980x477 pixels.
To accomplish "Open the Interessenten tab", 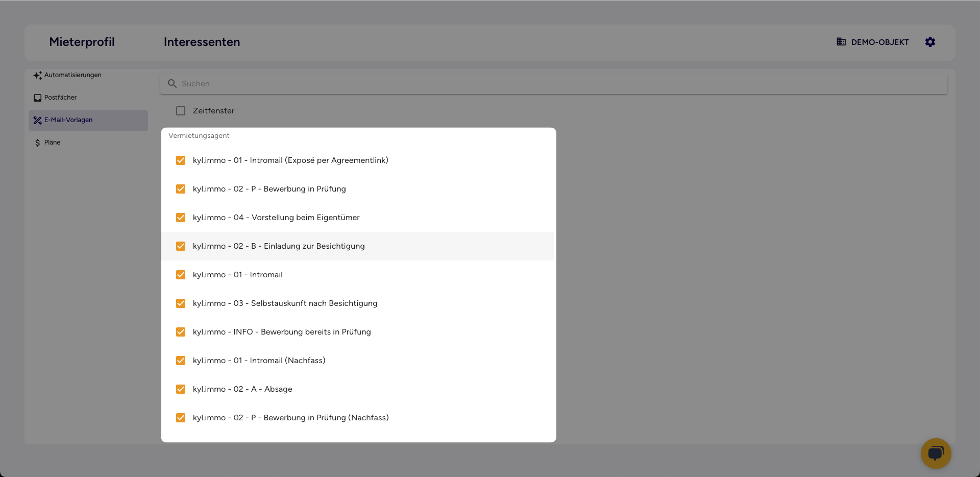I will pyautogui.click(x=202, y=42).
